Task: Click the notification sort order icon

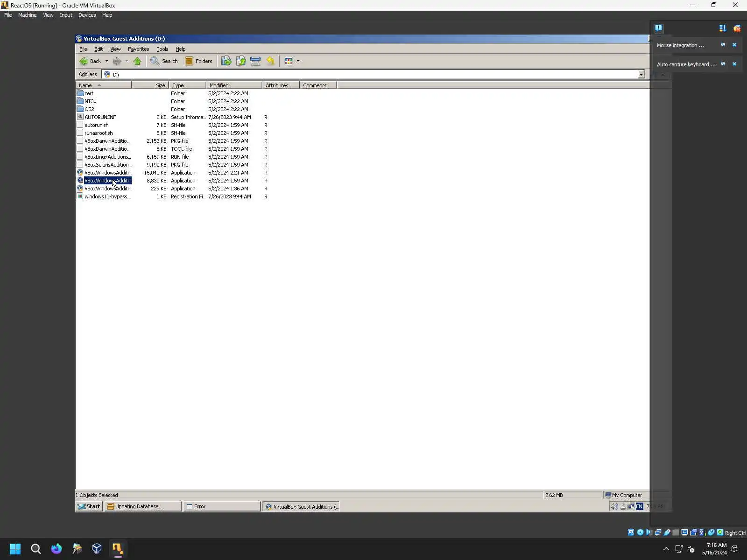Action: (x=723, y=28)
